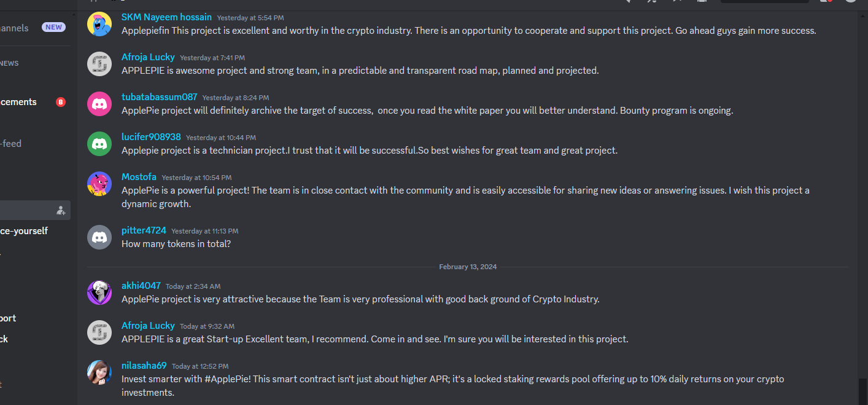View nilasaha69's photo avatar
This screenshot has width=868, height=405.
pos(99,372)
